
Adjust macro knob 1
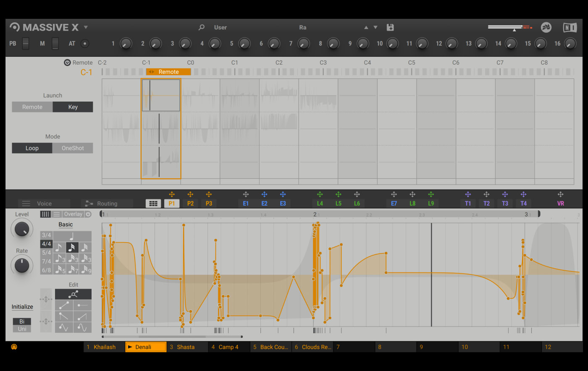point(126,43)
